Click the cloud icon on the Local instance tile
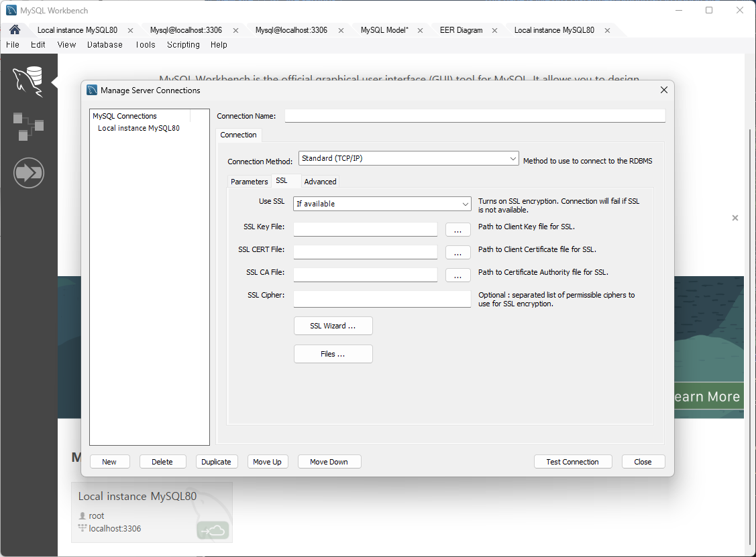756x557 pixels. (213, 530)
